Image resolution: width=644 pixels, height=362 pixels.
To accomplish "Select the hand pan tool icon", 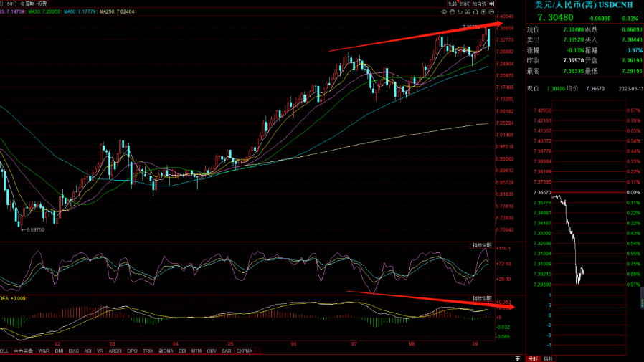I will (x=452, y=12).
